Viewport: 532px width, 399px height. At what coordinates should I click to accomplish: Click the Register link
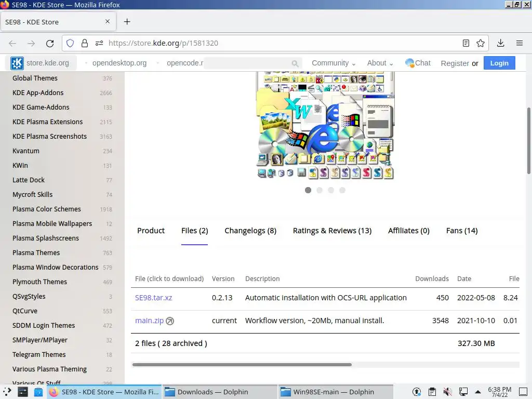point(455,63)
